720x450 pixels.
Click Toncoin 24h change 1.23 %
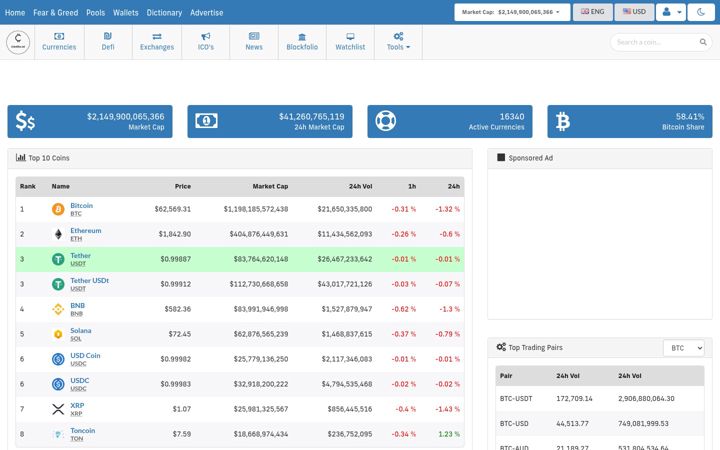pos(449,434)
